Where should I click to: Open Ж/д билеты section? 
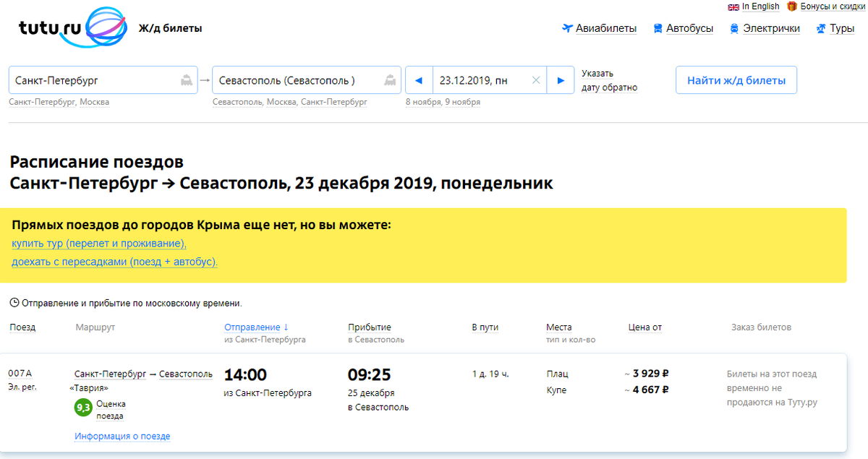point(171,29)
